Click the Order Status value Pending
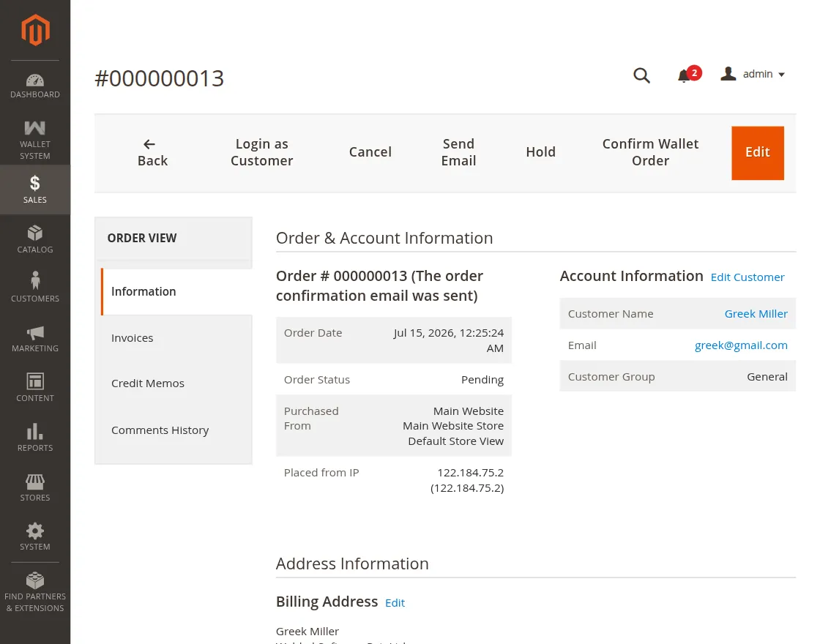The width and height of the screenshot is (820, 644). click(x=482, y=380)
